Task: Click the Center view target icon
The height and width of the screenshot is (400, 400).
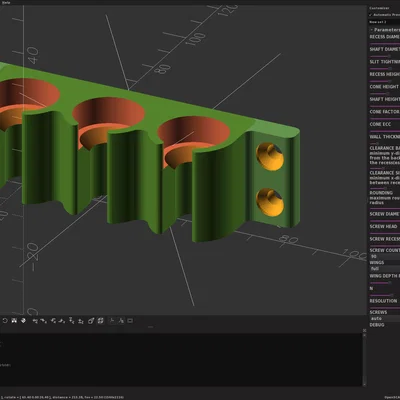Action: pos(100,321)
